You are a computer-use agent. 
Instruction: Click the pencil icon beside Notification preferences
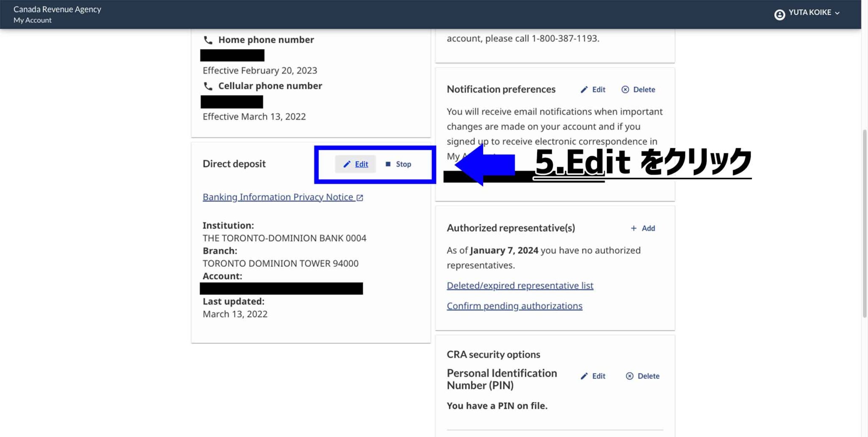[x=584, y=89]
